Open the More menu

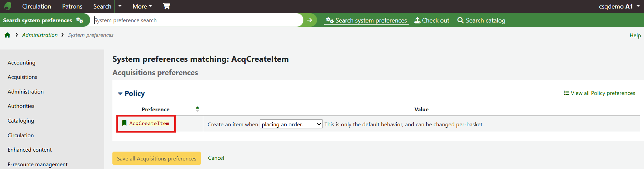pyautogui.click(x=142, y=6)
